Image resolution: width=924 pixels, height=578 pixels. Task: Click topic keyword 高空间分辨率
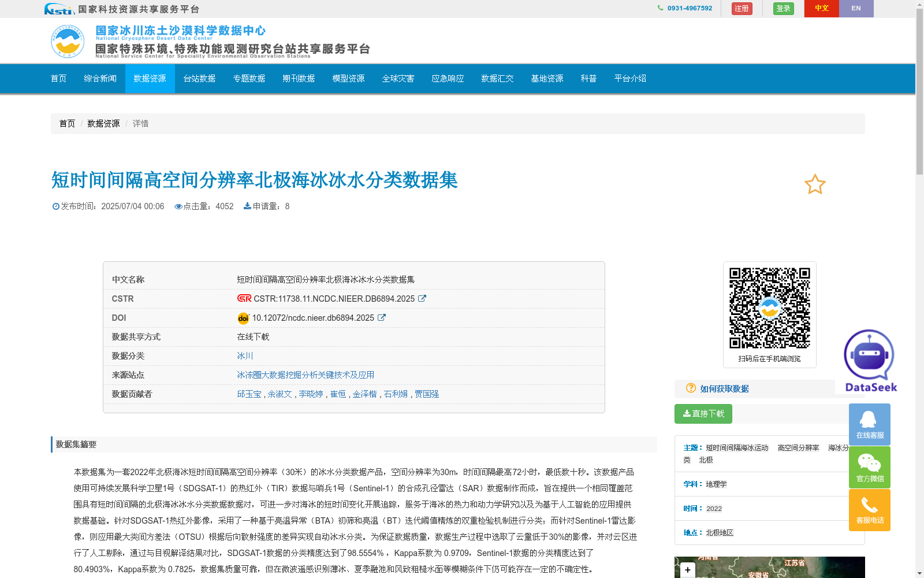coord(798,448)
